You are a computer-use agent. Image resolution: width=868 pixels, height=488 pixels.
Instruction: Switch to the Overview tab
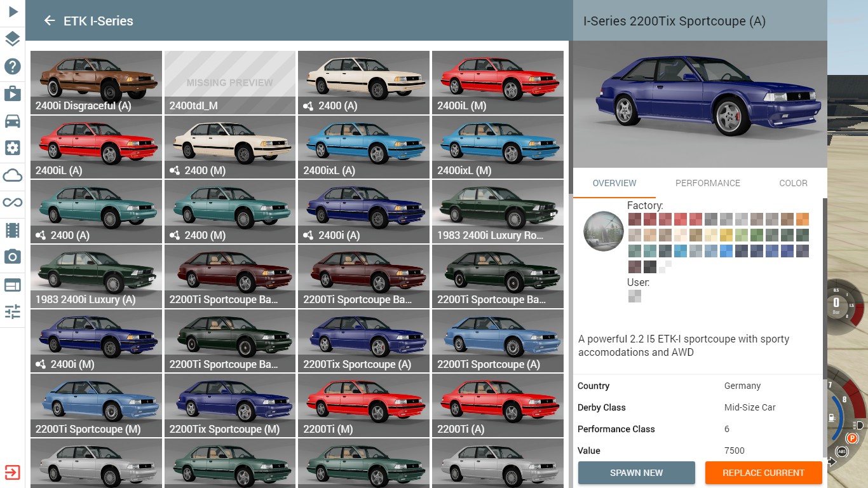[614, 183]
